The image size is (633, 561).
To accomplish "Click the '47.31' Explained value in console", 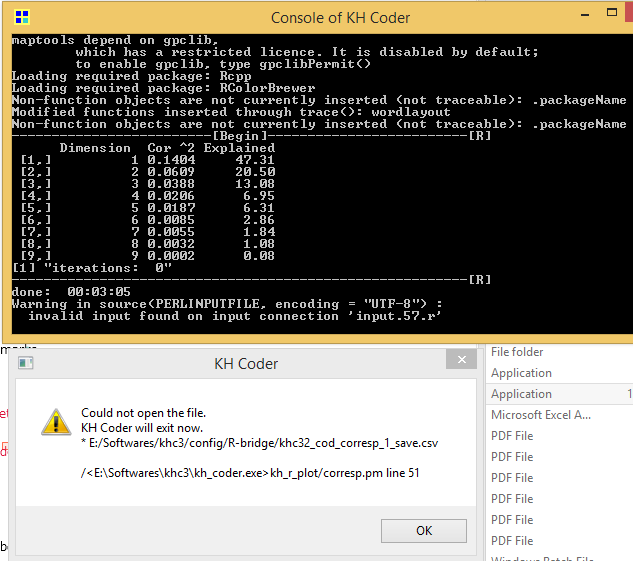I will click(x=255, y=160).
